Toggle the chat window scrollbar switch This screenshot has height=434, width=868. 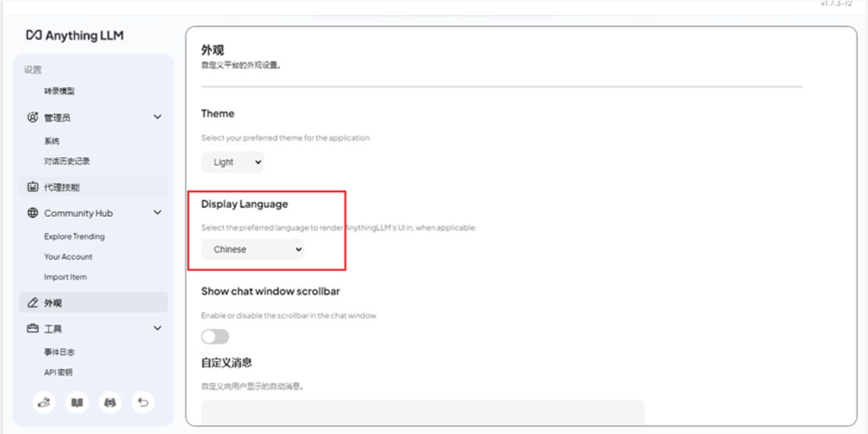tap(215, 337)
